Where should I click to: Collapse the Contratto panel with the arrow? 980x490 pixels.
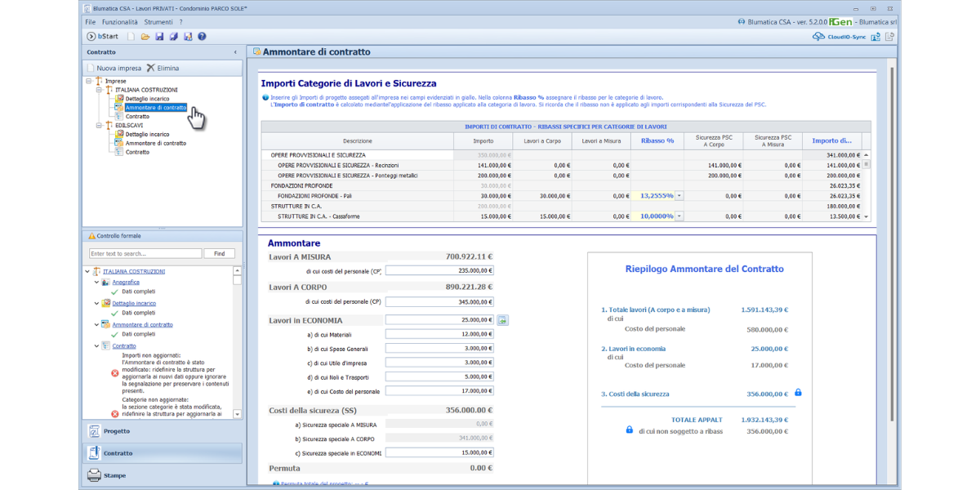[236, 51]
